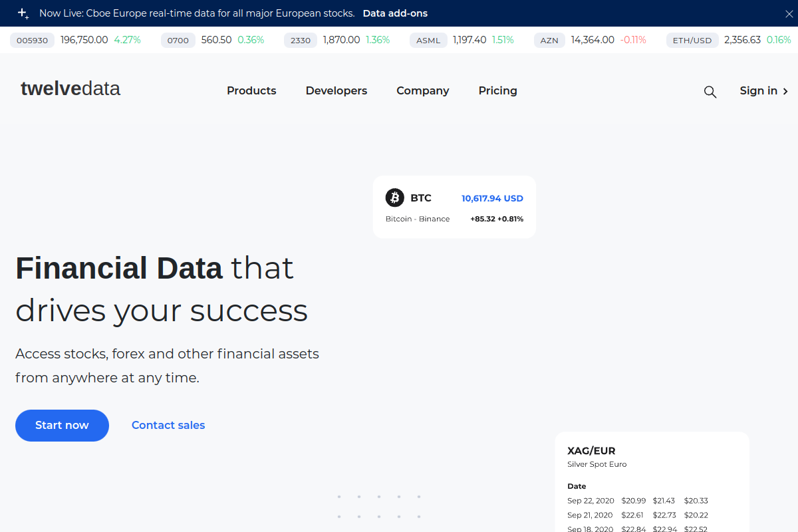Image resolution: width=798 pixels, height=532 pixels.
Task: Select the ASML ticker badge
Action: (x=428, y=40)
